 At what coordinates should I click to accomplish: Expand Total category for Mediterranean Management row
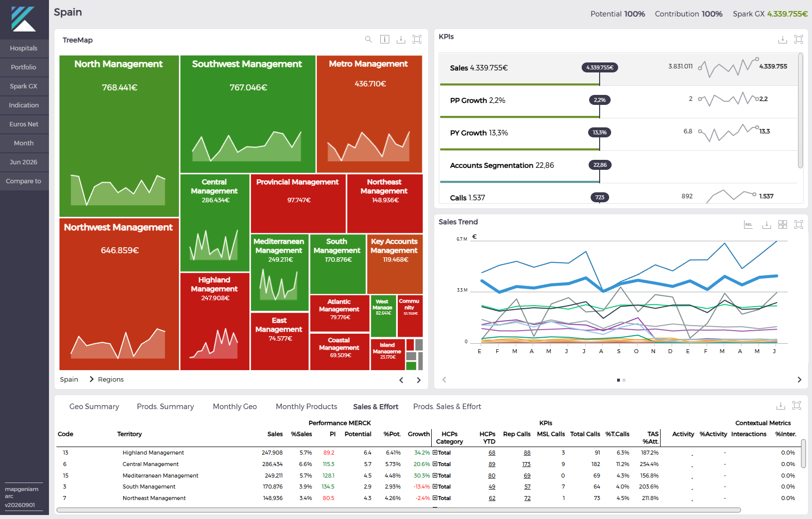pos(435,476)
